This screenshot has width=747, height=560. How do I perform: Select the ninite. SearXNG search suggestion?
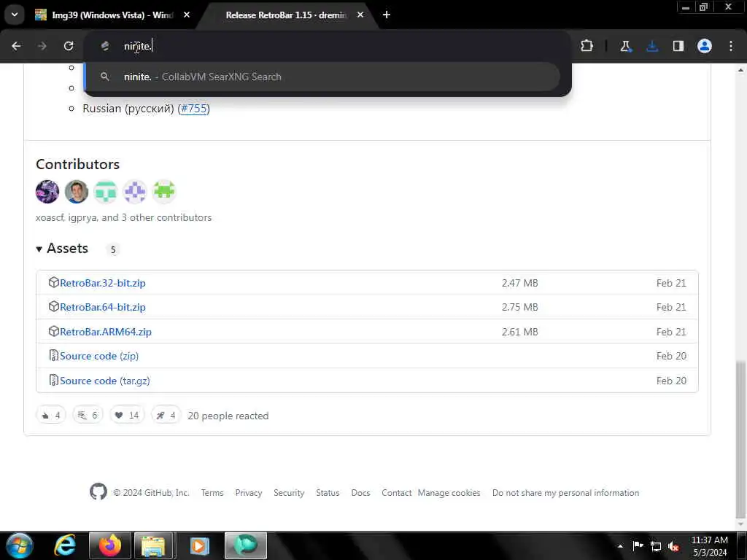[x=322, y=77]
